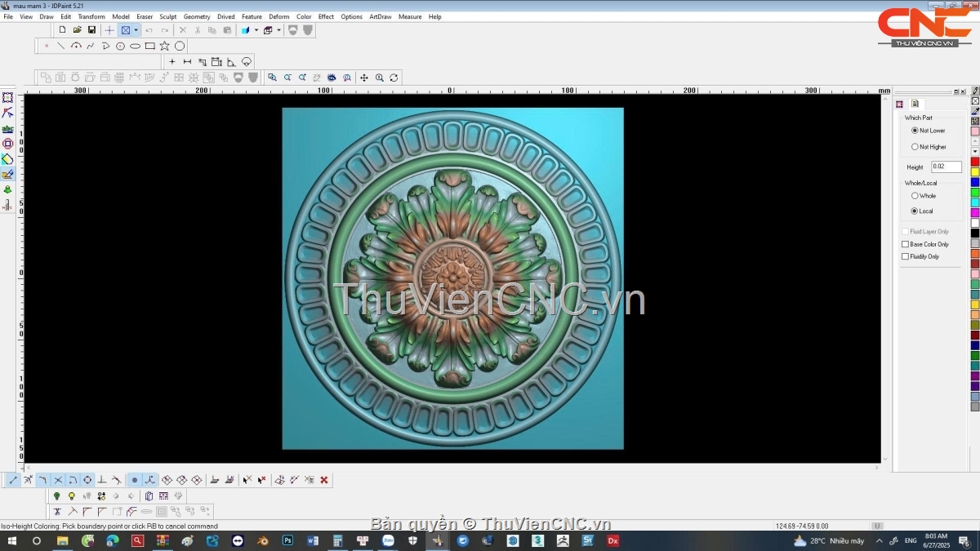Pick the yellow color swatch
The image size is (980, 551).
click(x=975, y=172)
